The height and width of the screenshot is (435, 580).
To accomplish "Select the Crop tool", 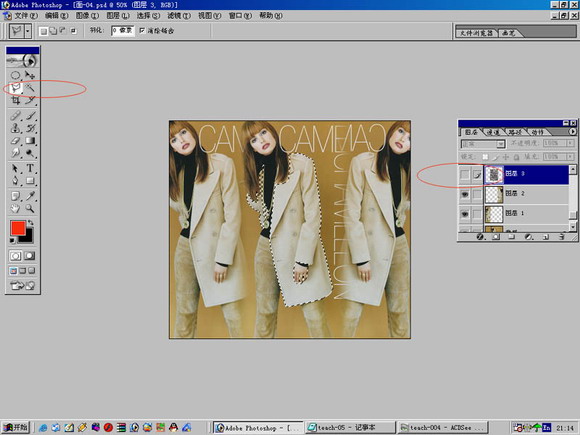I will [x=15, y=100].
